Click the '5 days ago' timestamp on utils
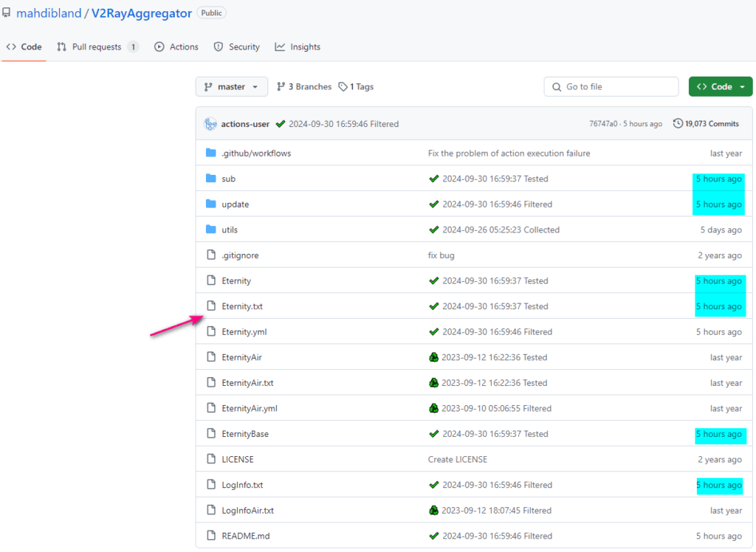Image resolution: width=756 pixels, height=552 pixels. point(721,230)
